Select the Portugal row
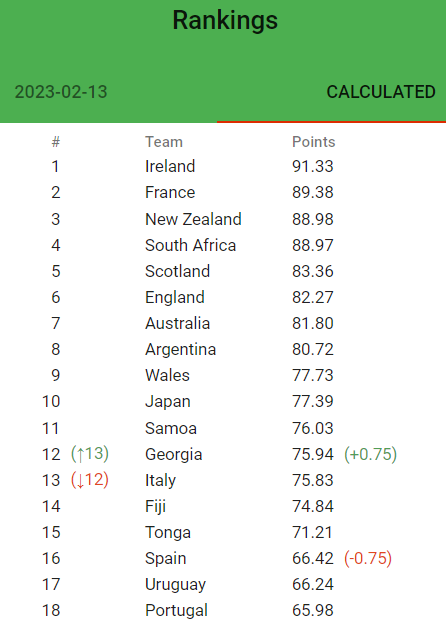Viewport: 446px width, 621px height. pyautogui.click(x=223, y=610)
